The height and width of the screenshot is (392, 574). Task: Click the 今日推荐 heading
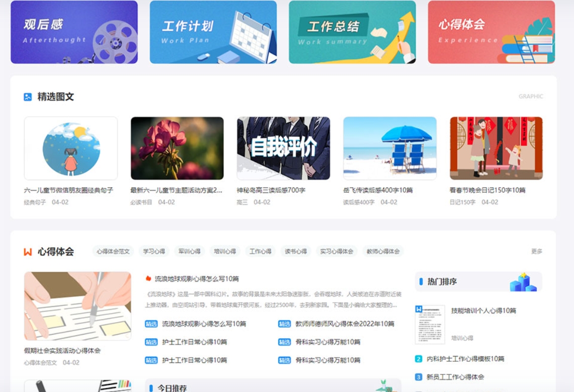pos(172,388)
